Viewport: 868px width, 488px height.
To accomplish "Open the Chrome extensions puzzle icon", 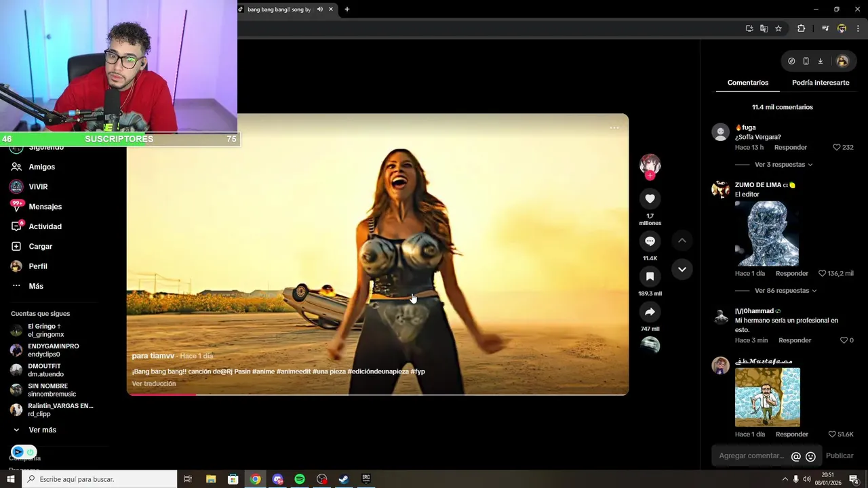I will coord(801,28).
